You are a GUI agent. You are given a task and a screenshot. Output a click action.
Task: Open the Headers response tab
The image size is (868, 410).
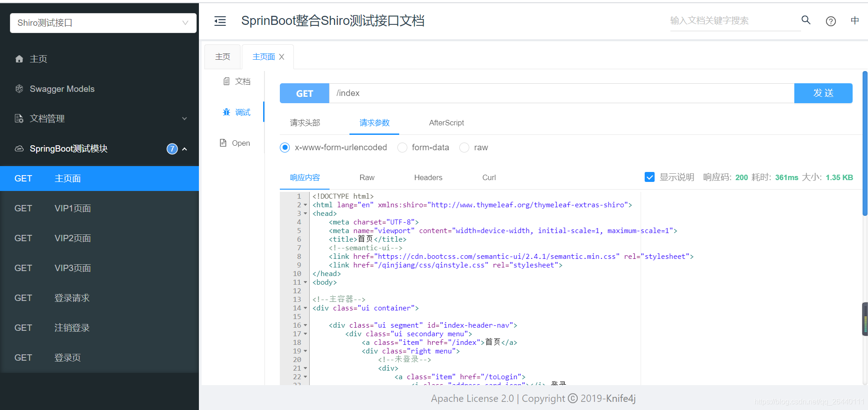[x=428, y=177]
